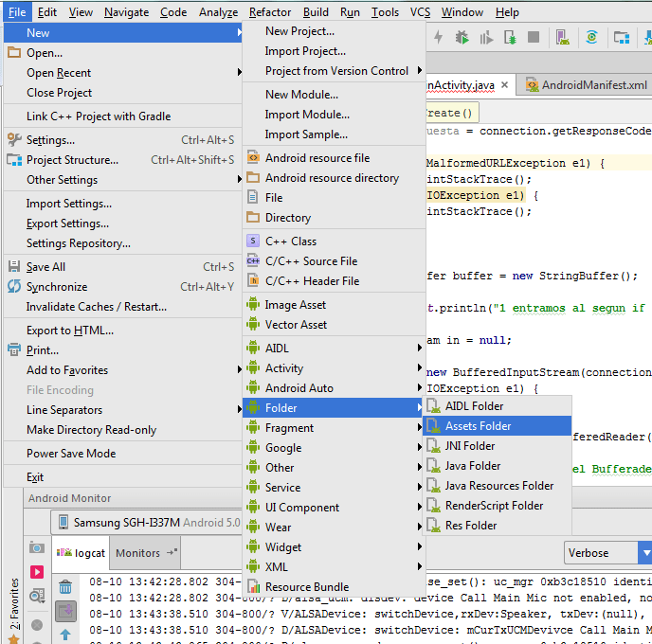The width and height of the screenshot is (652, 644).
Task: Select Import Module entry
Action: click(x=334, y=114)
